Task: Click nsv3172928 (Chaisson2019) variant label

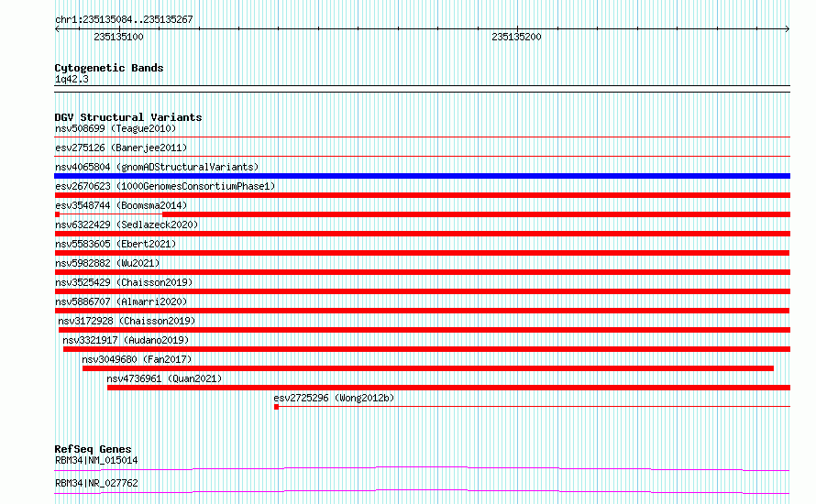Action: [127, 321]
